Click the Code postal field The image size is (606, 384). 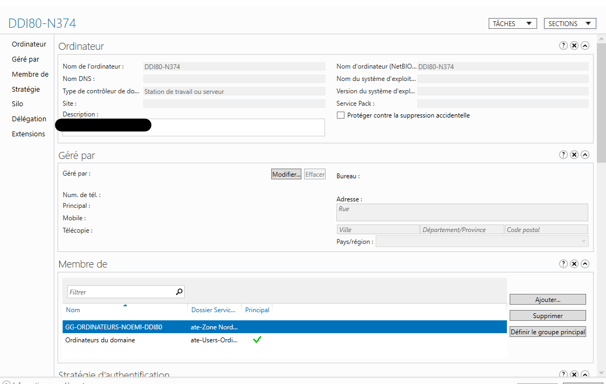click(546, 229)
